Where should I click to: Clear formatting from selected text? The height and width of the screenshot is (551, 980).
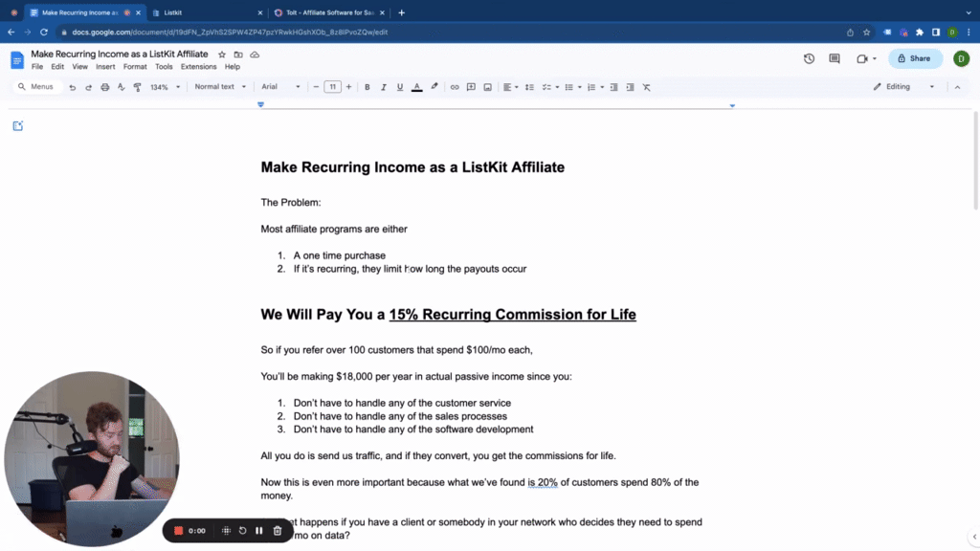click(x=647, y=87)
